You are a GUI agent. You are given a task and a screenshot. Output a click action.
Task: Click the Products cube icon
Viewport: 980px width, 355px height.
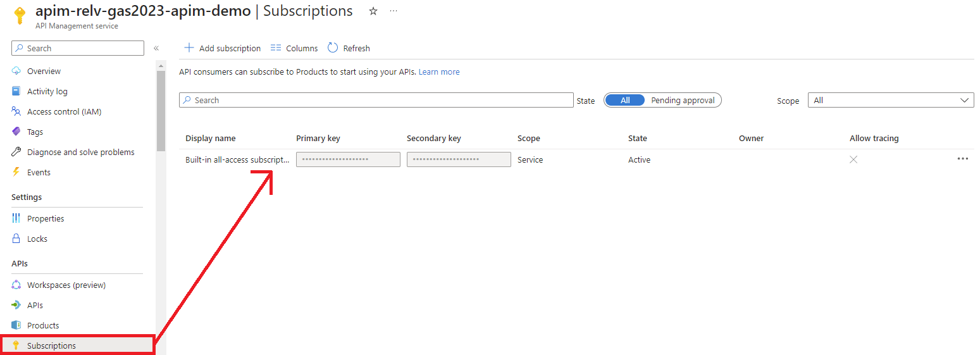pyautogui.click(x=16, y=325)
